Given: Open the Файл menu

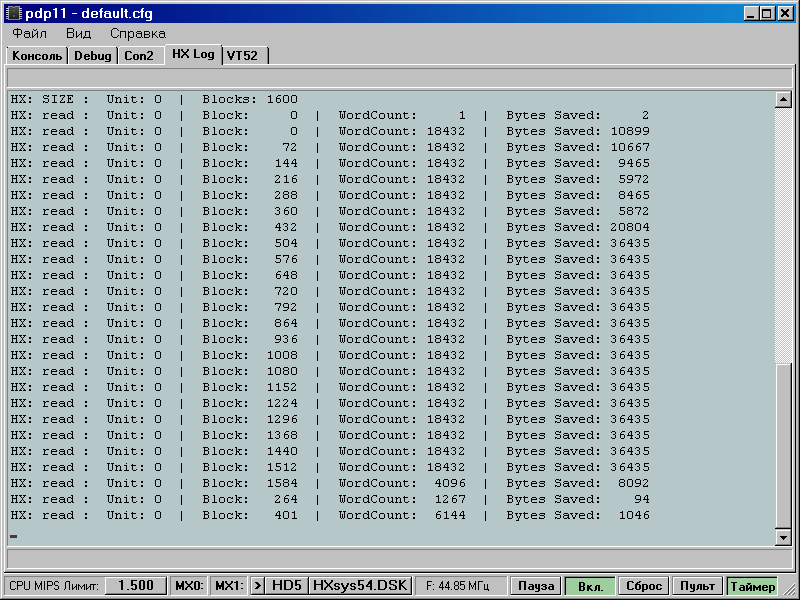Looking at the screenshot, I should click(x=29, y=33).
